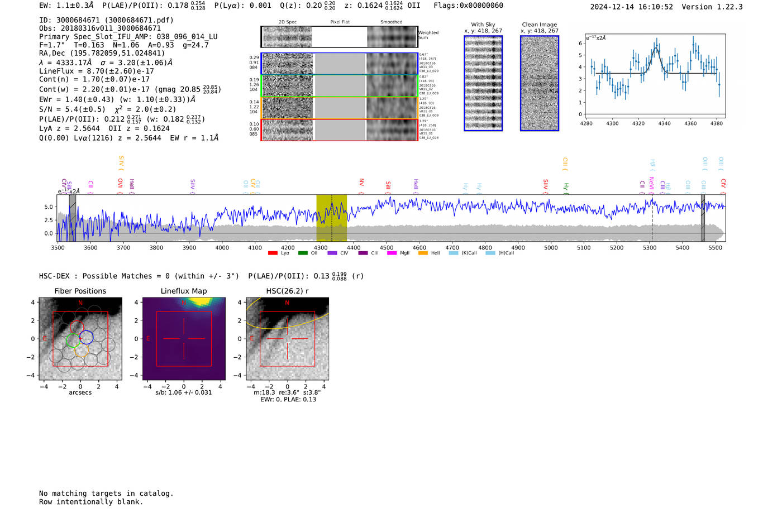Click the S/N = 5.4 line
Image resolution: width=782 pixels, height=532 pixels.
pos(107,109)
